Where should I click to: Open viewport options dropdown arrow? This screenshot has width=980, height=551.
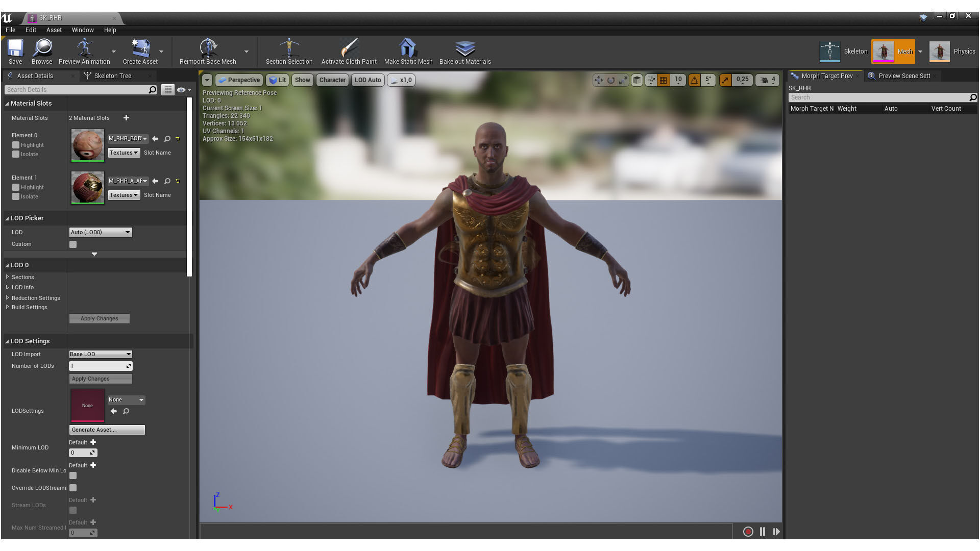[x=207, y=80]
